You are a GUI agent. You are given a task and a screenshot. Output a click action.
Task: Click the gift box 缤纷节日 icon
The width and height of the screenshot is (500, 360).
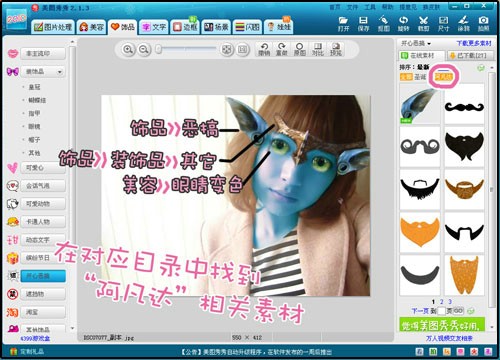[x=13, y=258]
